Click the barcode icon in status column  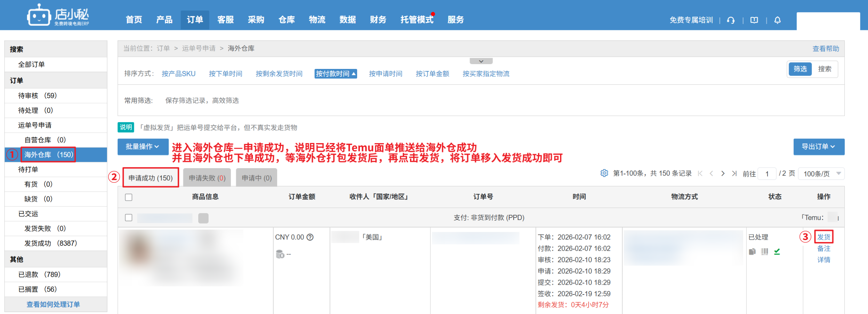point(764,251)
